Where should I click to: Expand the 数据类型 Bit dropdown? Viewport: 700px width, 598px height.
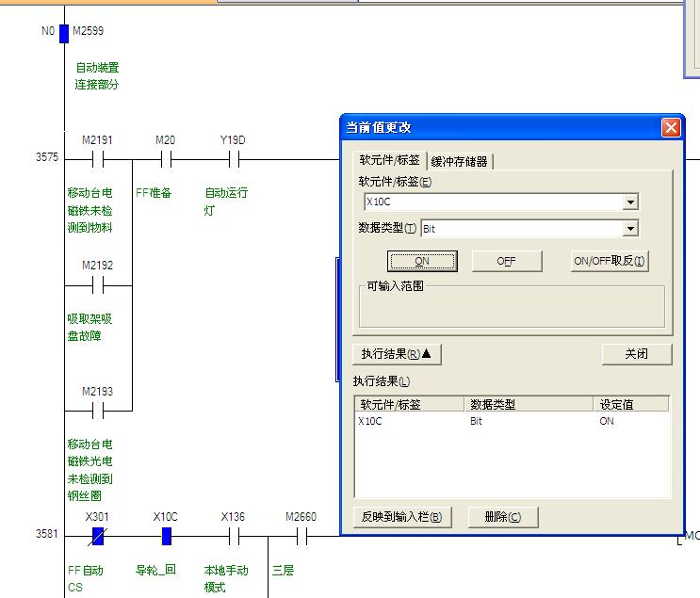point(630,229)
